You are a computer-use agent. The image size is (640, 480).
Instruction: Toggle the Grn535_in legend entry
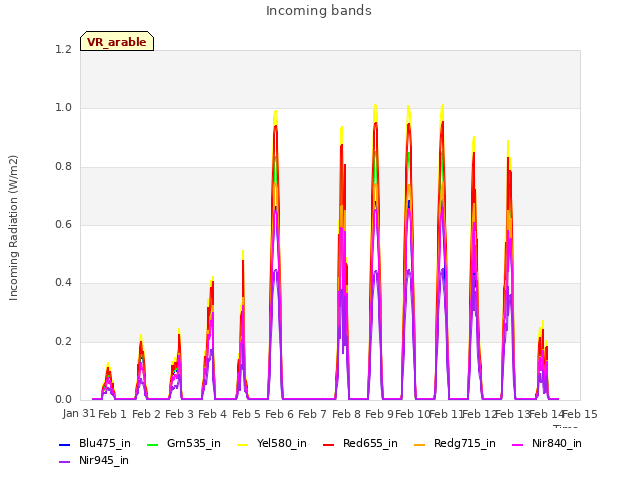click(x=184, y=444)
